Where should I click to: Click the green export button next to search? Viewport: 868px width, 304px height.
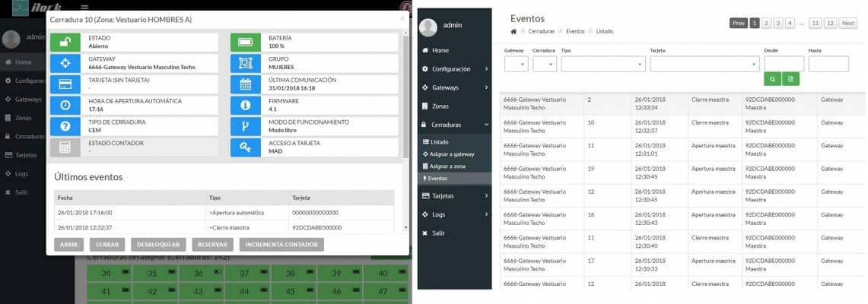tap(791, 78)
